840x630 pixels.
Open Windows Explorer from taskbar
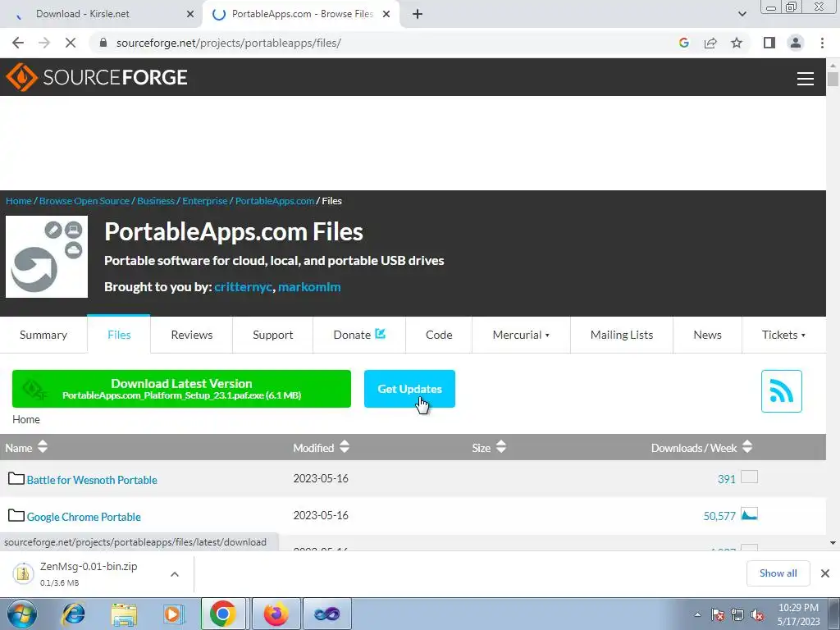(x=124, y=614)
